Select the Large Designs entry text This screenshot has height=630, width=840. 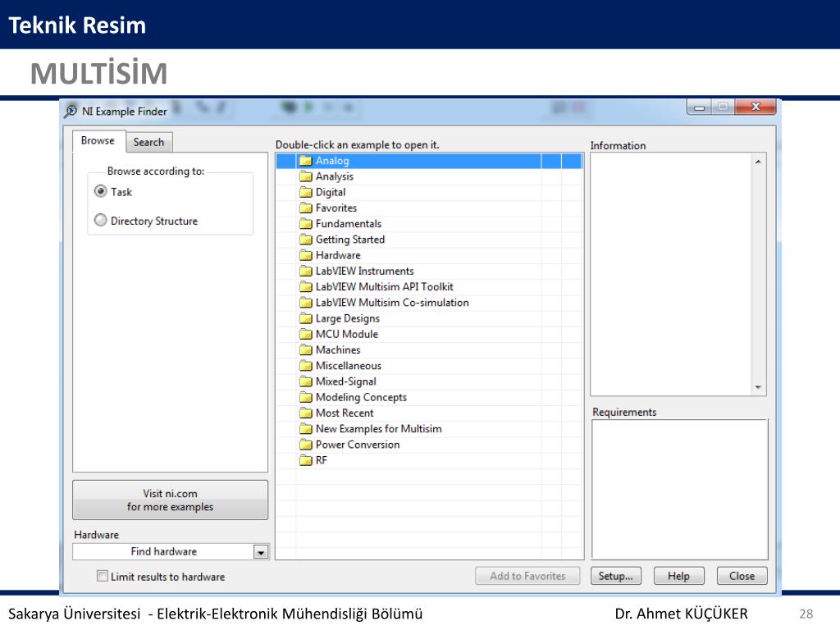347,319
